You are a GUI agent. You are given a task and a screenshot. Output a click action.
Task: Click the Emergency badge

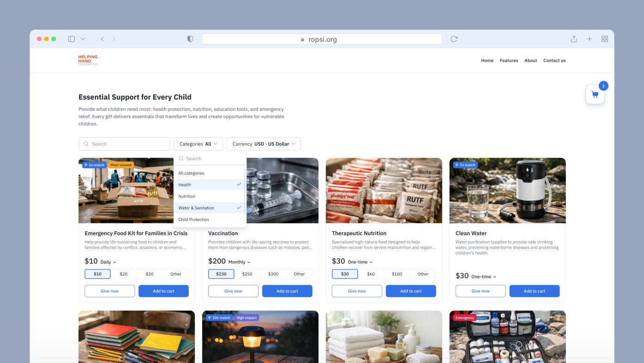click(464, 318)
